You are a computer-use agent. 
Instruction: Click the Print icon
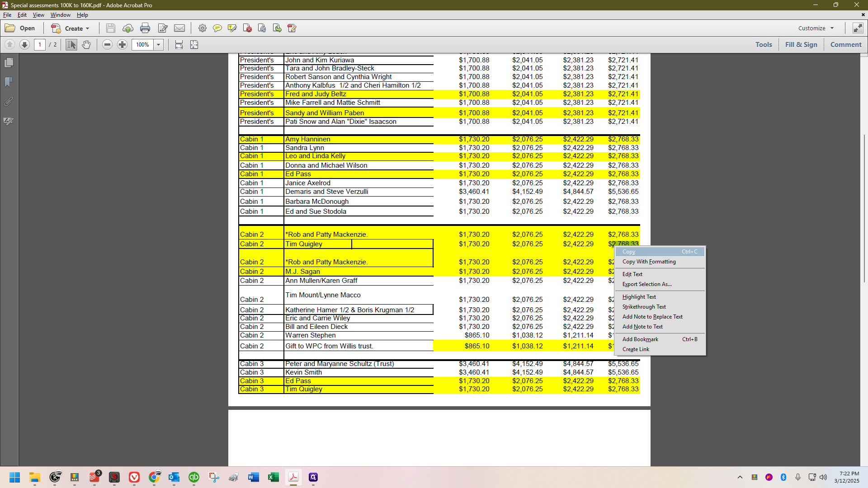(x=145, y=28)
